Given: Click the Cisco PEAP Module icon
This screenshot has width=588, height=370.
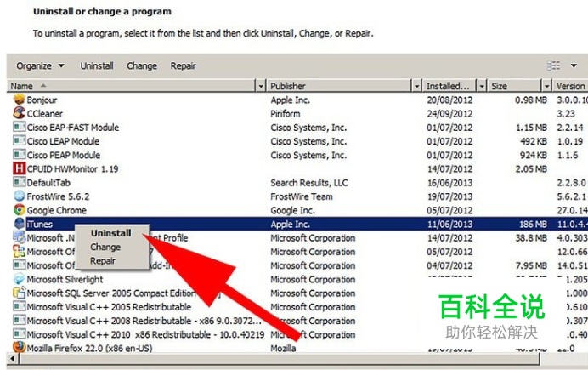Looking at the screenshot, I should 19,155.
